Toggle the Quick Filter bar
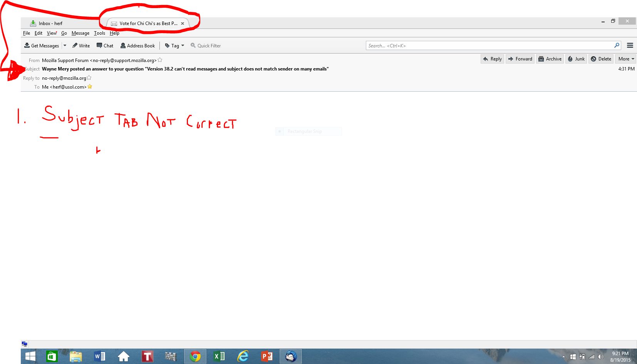Image resolution: width=637 pixels, height=364 pixels. 206,45
